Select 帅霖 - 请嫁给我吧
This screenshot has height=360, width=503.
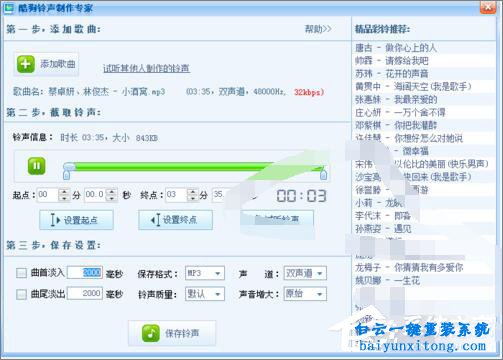point(392,61)
